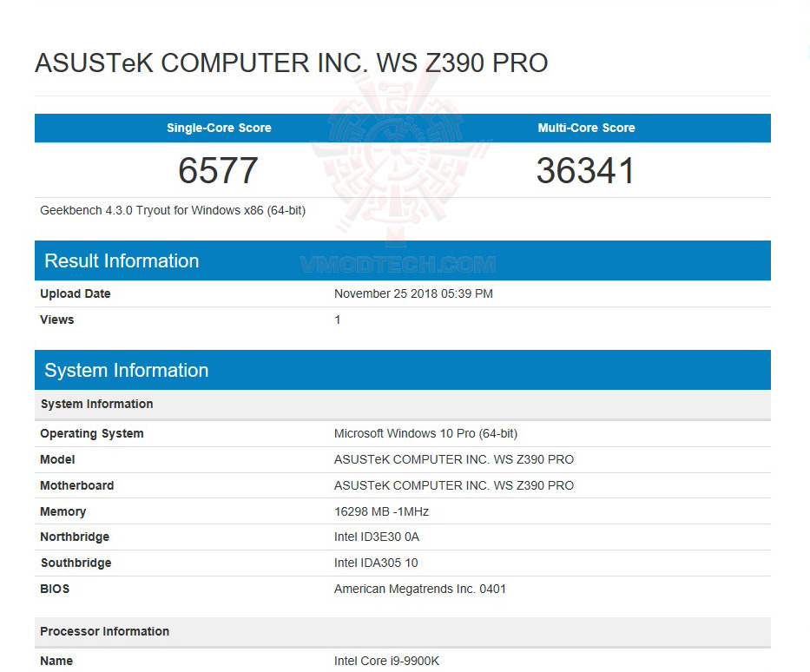Viewport: 810px width, 672px height.
Task: Click the single-core score value 6577
Action: point(218,170)
